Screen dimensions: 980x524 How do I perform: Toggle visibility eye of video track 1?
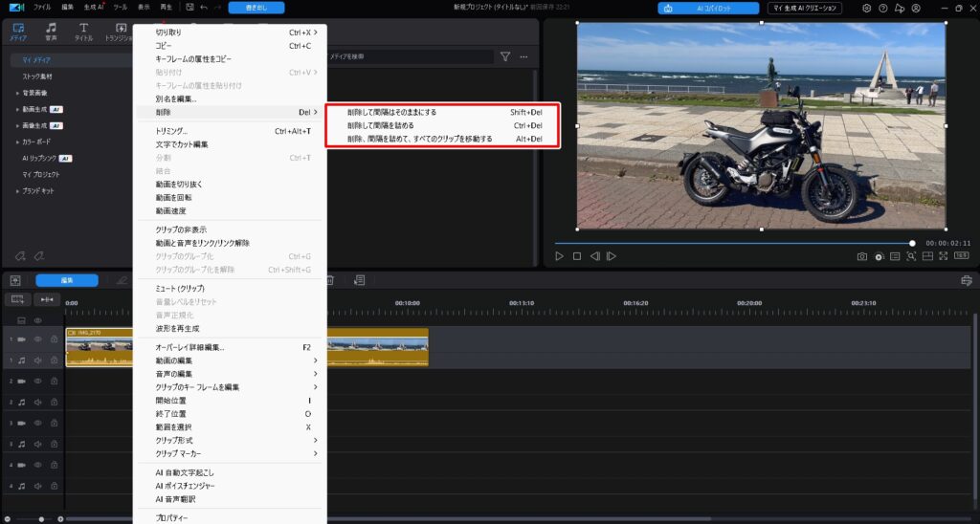click(x=37, y=339)
